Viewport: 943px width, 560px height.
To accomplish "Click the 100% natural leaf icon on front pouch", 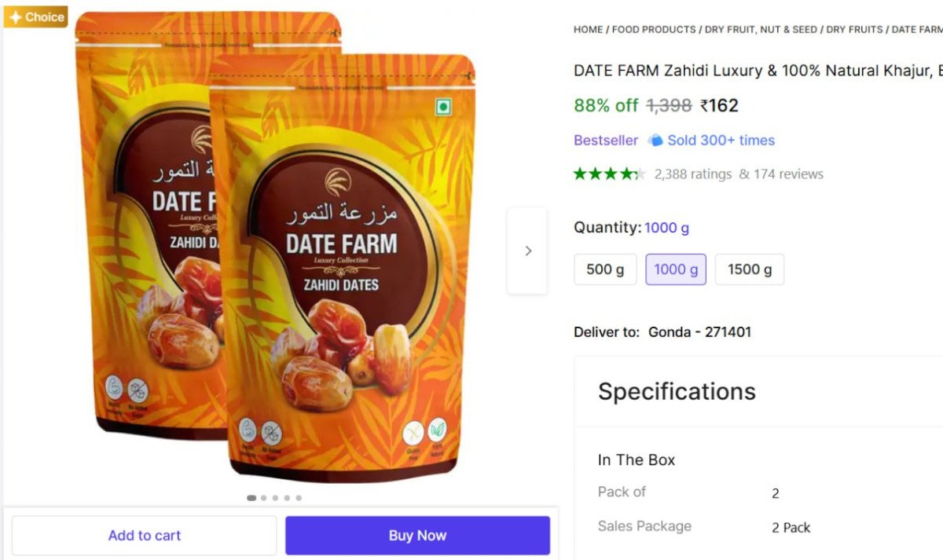I will pyautogui.click(x=437, y=430).
